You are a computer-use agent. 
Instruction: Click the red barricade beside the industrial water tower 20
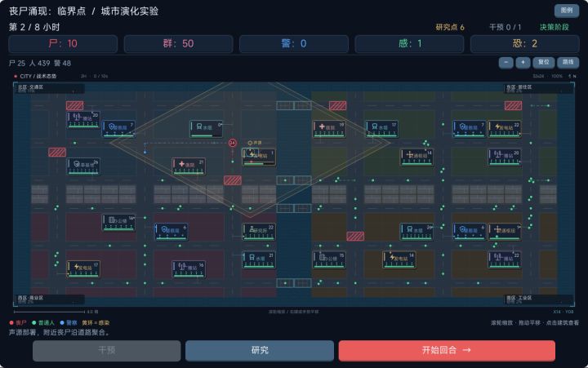click(355, 236)
